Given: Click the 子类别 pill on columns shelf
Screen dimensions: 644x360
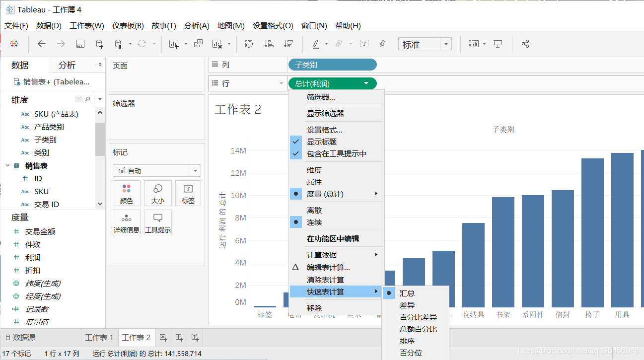Looking at the screenshot, I should (x=332, y=65).
